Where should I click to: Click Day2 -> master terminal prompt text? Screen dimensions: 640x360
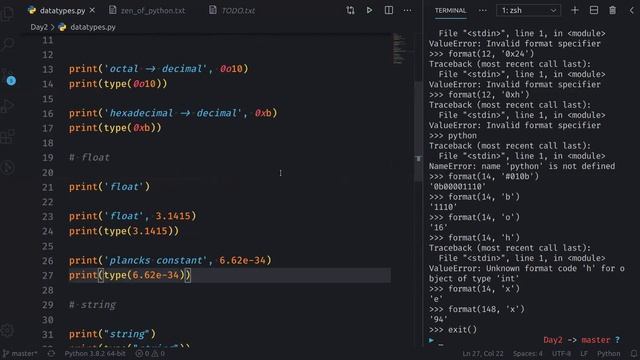click(x=577, y=340)
